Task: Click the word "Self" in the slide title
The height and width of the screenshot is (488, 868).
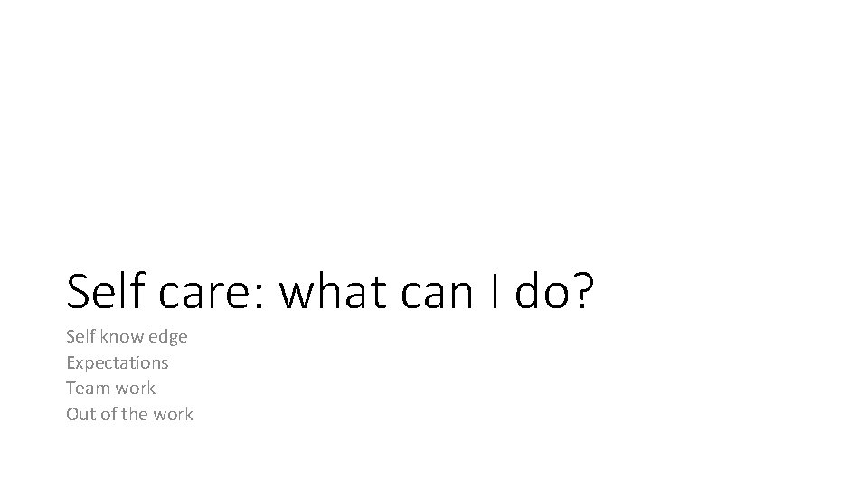Action: click(x=99, y=292)
